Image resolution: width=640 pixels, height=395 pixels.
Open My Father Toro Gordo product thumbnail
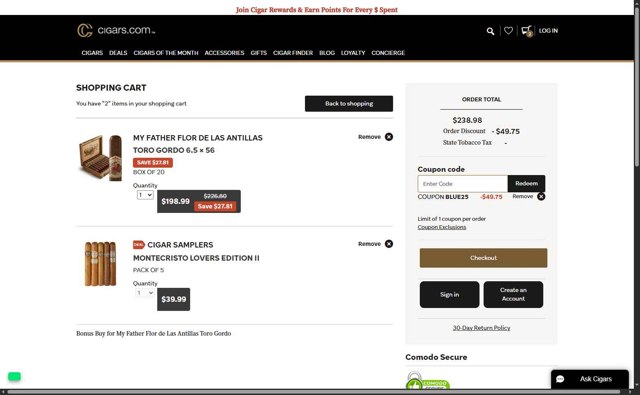pyautogui.click(x=101, y=158)
